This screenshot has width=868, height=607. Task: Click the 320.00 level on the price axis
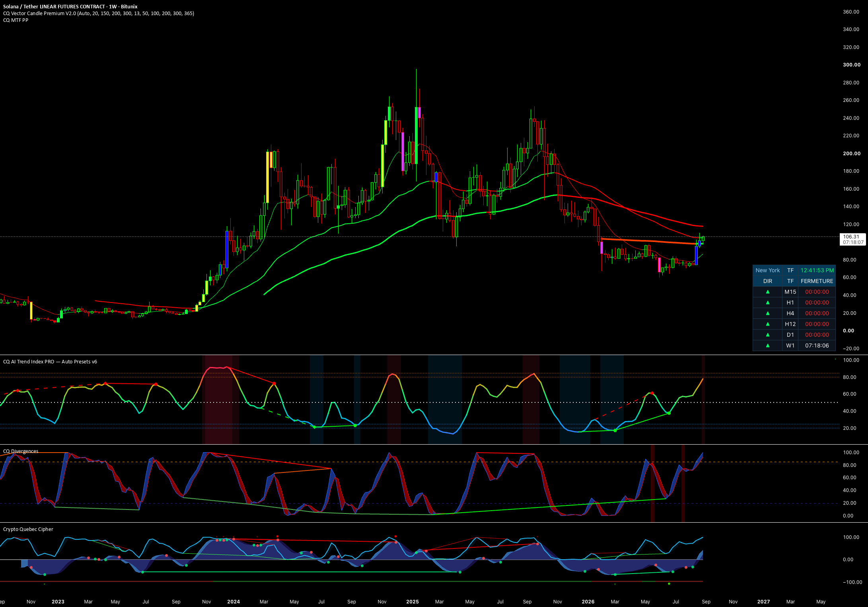(x=851, y=47)
